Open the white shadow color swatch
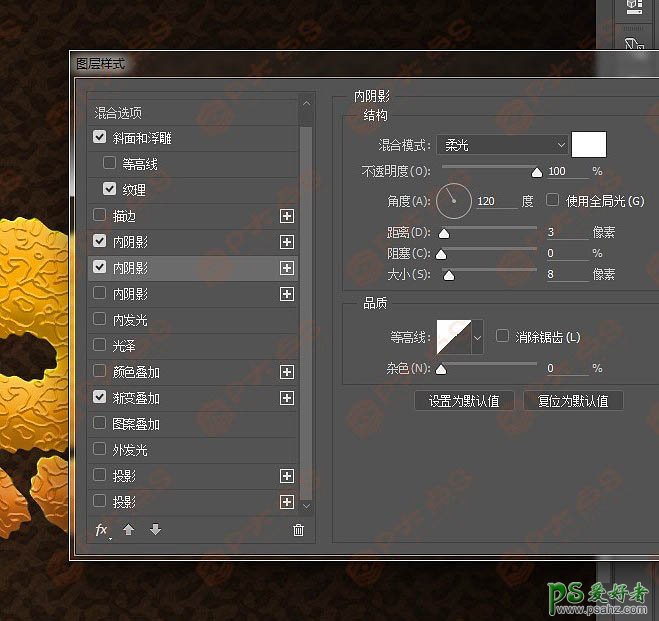The height and width of the screenshot is (621, 659). coord(589,145)
